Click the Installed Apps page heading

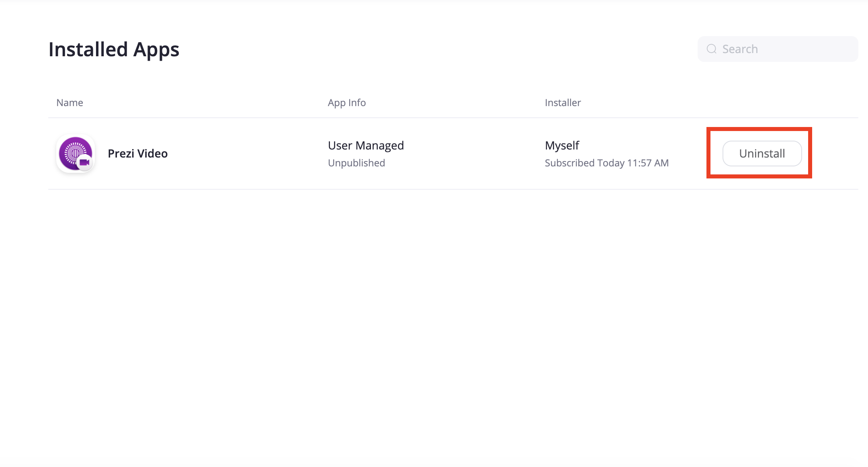point(114,50)
